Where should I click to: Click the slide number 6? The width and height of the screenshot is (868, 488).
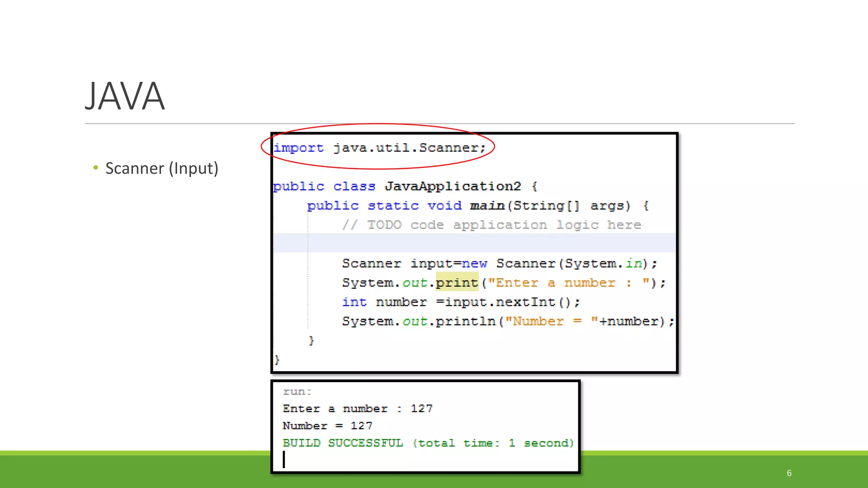tap(789, 473)
